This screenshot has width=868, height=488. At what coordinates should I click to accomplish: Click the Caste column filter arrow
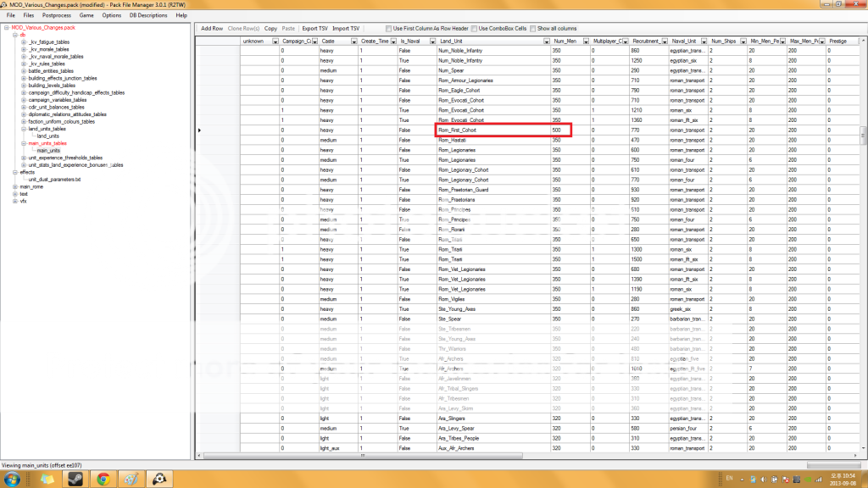tap(353, 41)
